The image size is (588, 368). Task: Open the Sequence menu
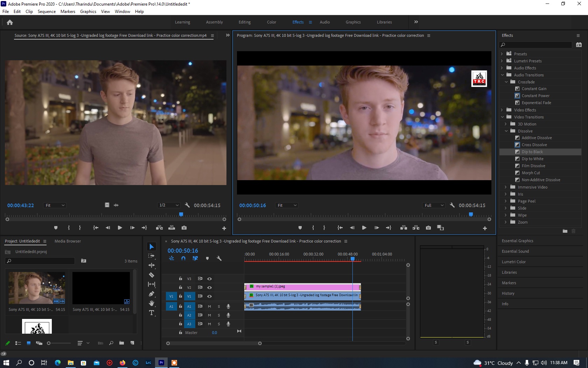(x=47, y=11)
